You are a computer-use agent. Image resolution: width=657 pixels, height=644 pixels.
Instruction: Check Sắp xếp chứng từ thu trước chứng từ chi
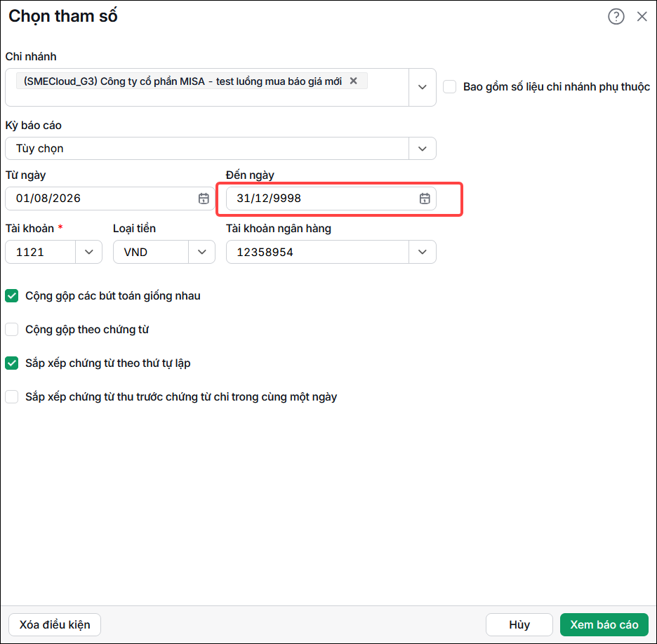pos(12,396)
